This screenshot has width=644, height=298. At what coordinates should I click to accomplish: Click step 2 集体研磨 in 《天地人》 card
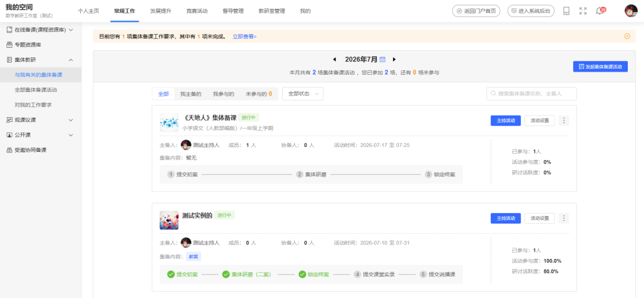(x=311, y=175)
